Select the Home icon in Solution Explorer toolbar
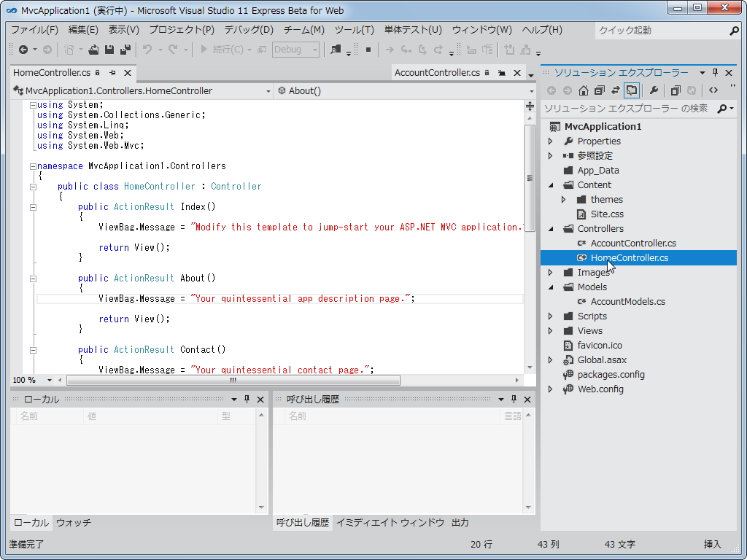This screenshot has height=560, width=747. pyautogui.click(x=584, y=90)
